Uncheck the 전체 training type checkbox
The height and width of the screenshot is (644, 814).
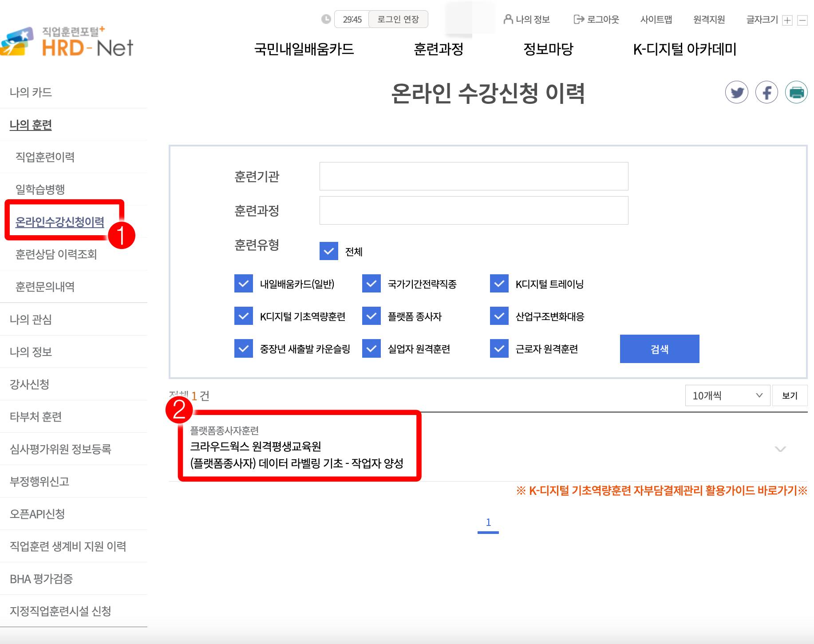click(x=329, y=252)
